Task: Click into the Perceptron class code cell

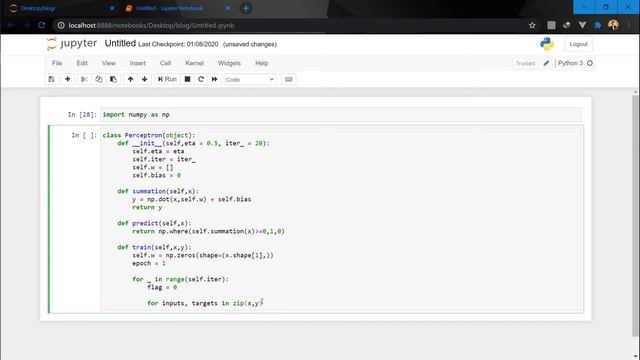Action: click(340, 219)
